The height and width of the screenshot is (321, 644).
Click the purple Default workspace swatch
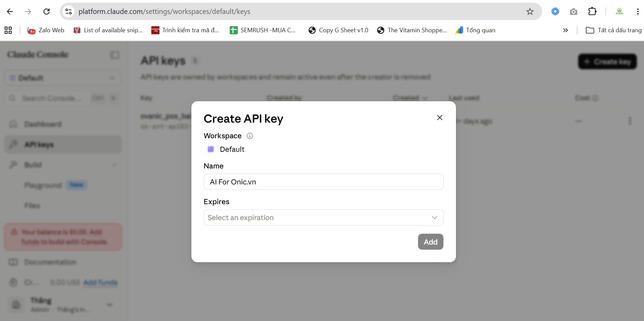pos(211,149)
